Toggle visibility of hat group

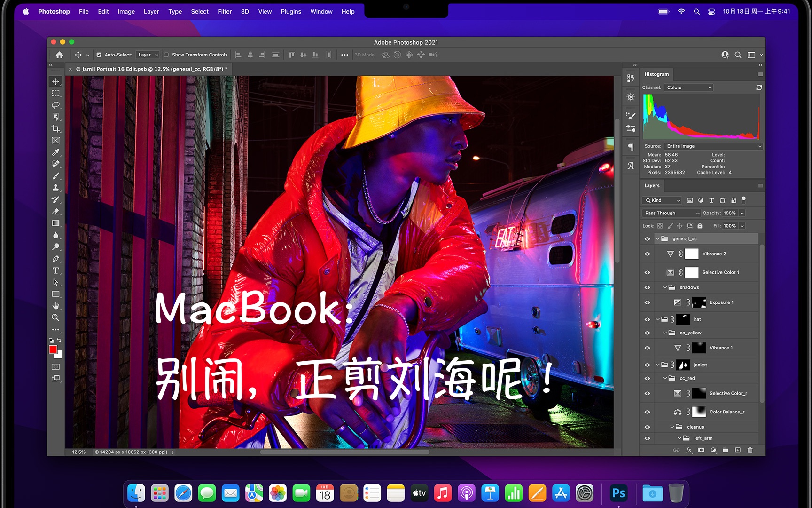[647, 319]
